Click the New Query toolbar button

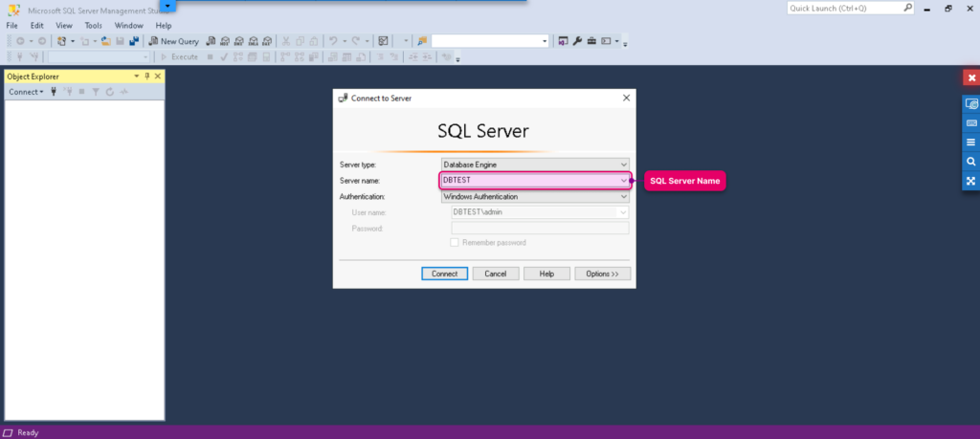(174, 41)
